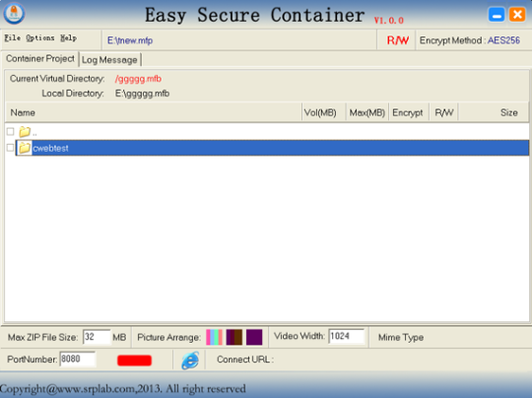Click the red server status button
Screen dimensions: 532x398
point(134,361)
